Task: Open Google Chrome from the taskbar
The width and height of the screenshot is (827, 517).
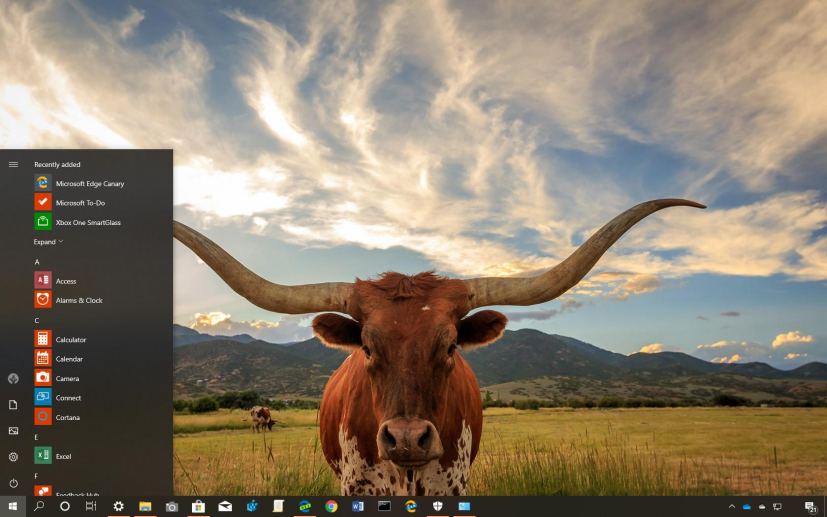Action: 331,507
